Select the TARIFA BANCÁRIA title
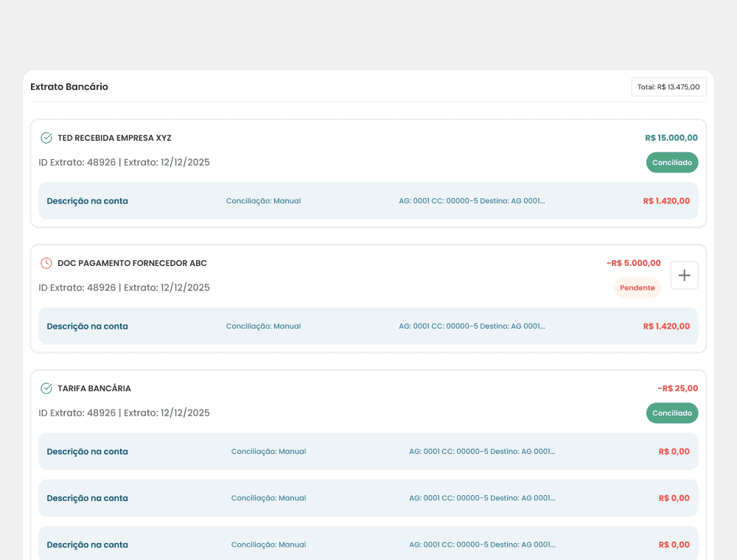 (94, 388)
